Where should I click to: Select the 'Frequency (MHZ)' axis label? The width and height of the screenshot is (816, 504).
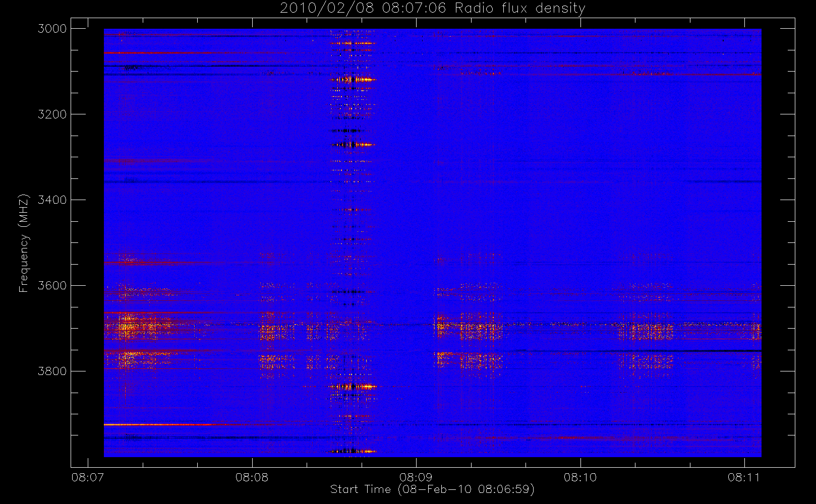coord(24,243)
